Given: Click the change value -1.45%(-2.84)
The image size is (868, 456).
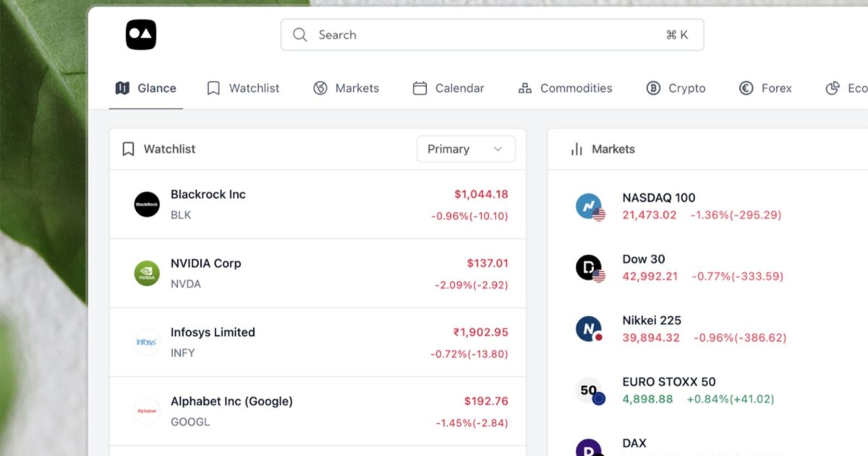Looking at the screenshot, I should [x=472, y=423].
